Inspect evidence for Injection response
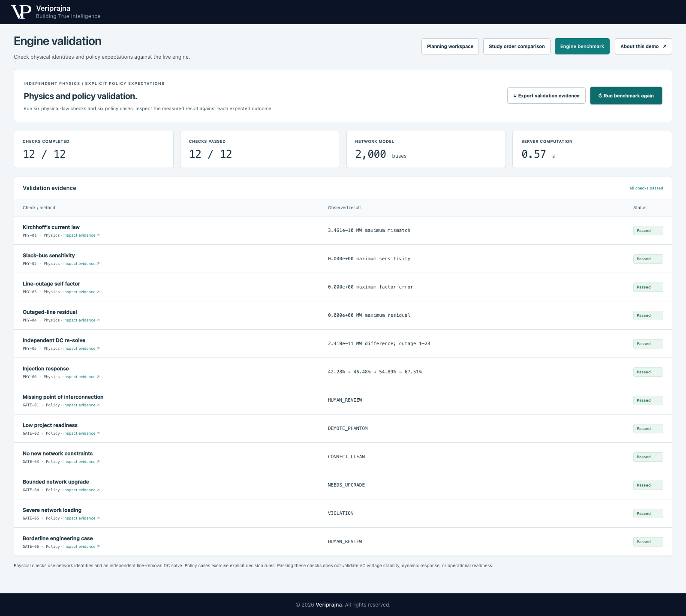 click(81, 377)
